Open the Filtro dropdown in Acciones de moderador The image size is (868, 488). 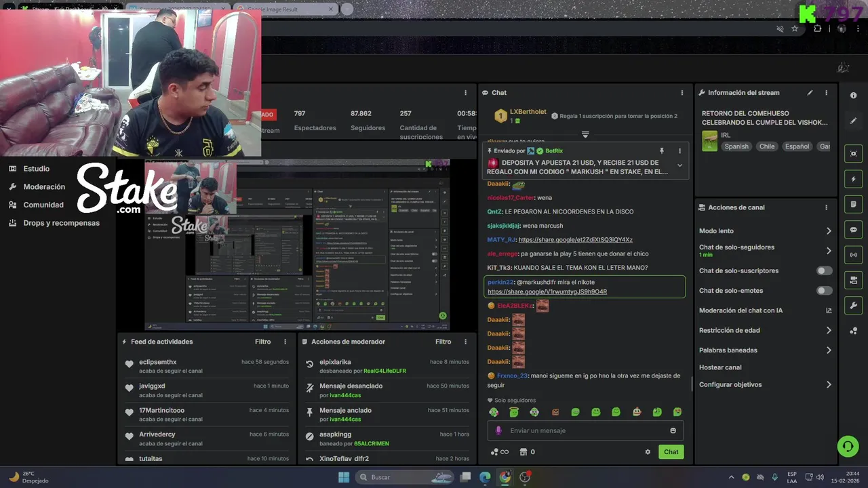click(x=443, y=342)
